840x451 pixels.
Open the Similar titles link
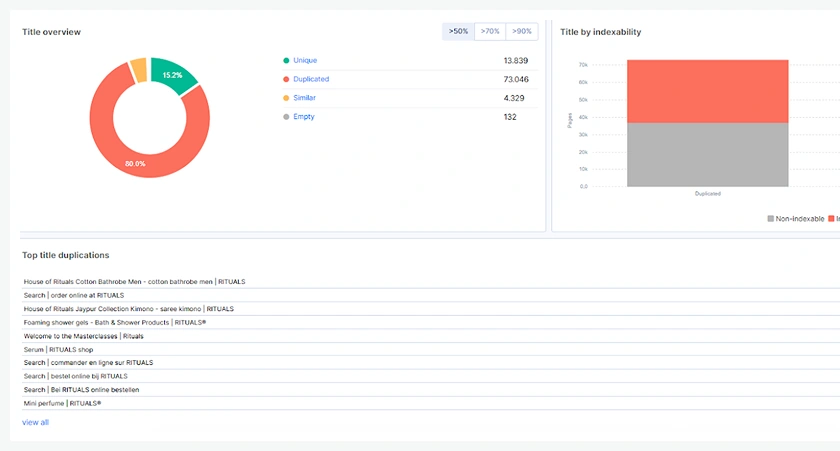click(304, 98)
